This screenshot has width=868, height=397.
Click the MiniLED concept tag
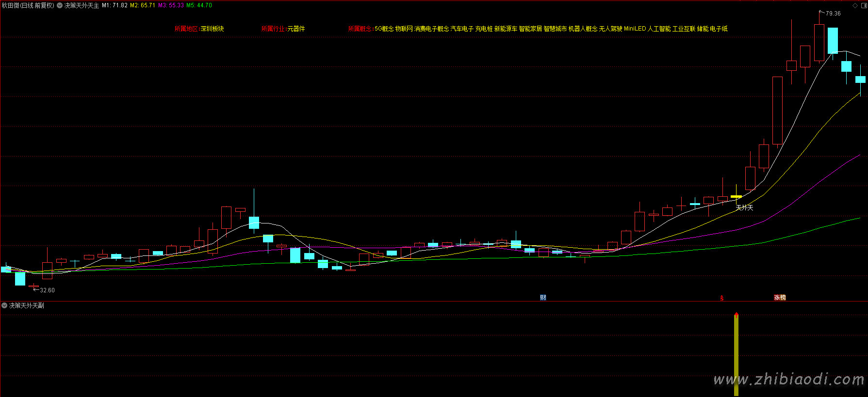[635, 29]
